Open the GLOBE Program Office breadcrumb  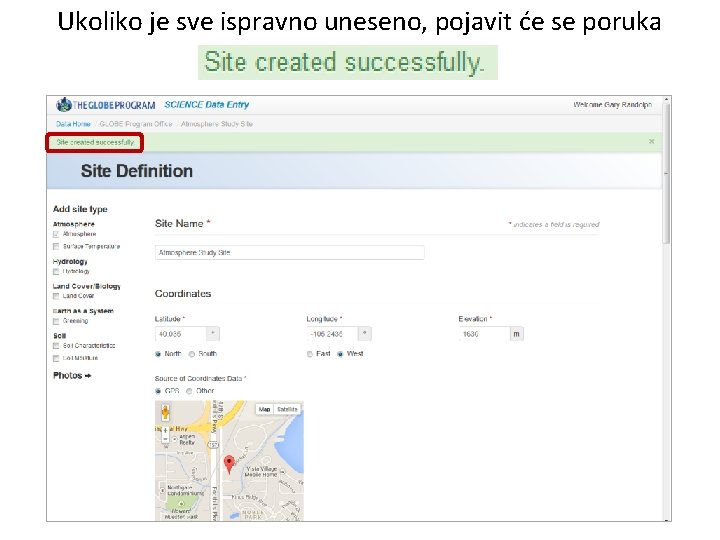136,124
